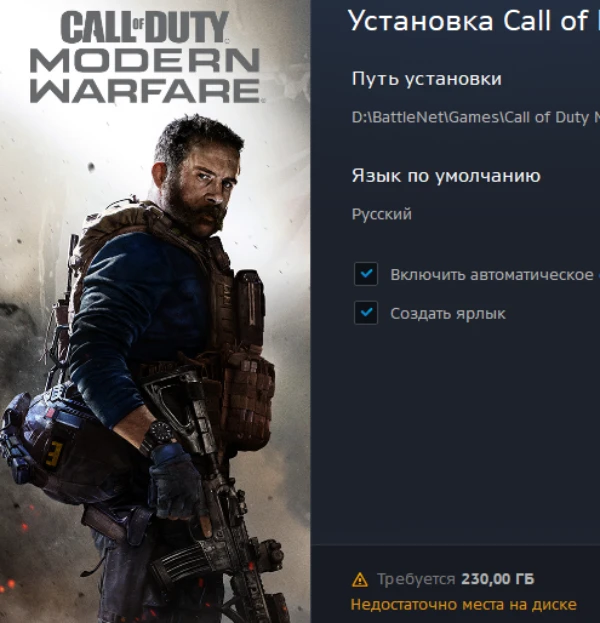600x623 pixels.
Task: Click the MODERN word in game logo
Action: [145, 60]
